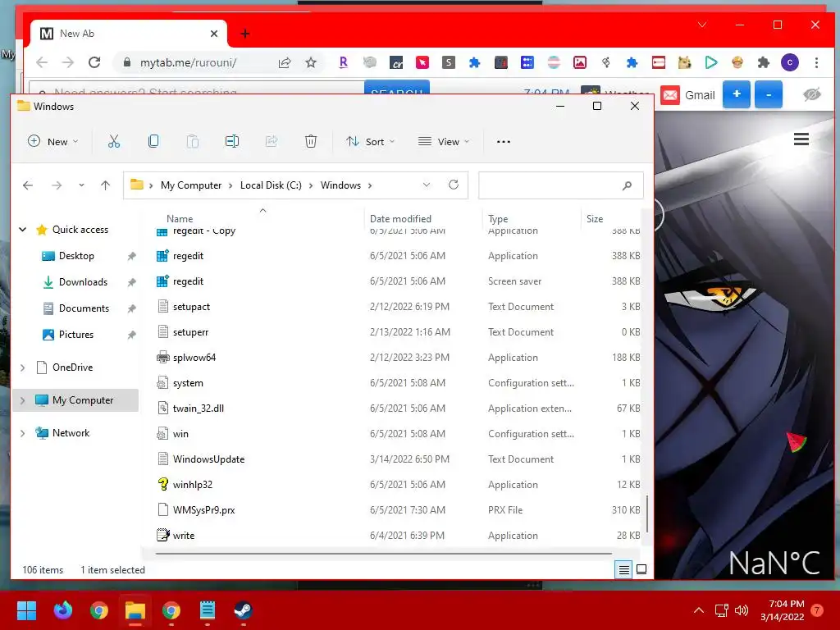Click the hamburger menu on the new tab page
Screen dimensions: 840x630
[801, 139]
